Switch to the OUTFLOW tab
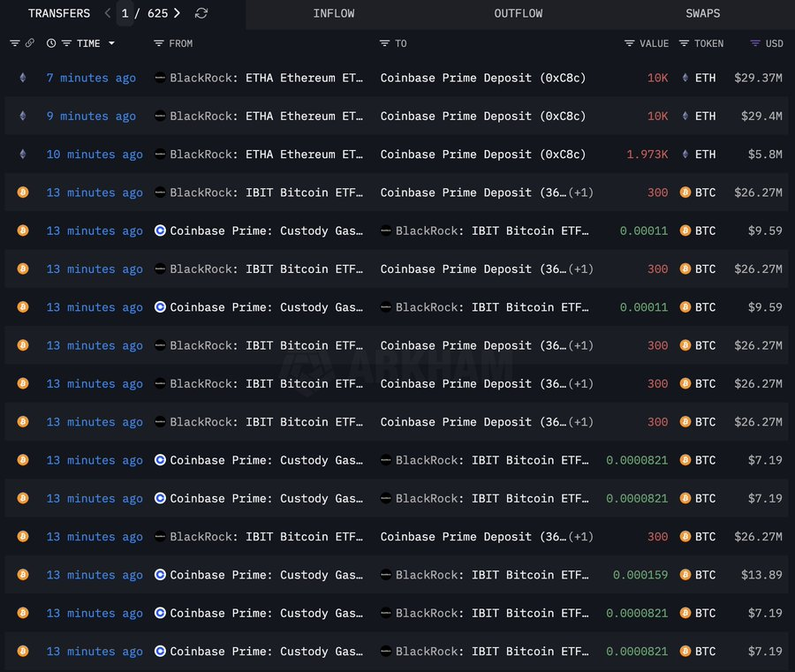 click(x=519, y=13)
